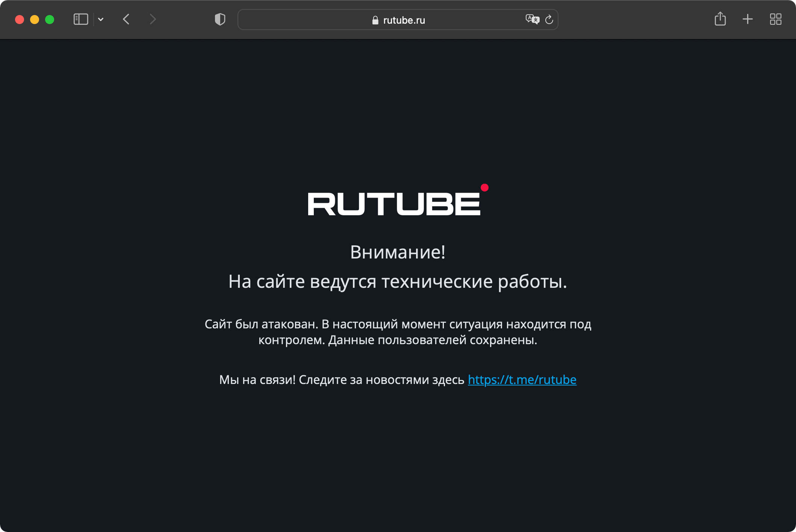Screen dimensions: 796x532
Task: Click the red dot on the RUTUBE logo
Action: [x=484, y=187]
